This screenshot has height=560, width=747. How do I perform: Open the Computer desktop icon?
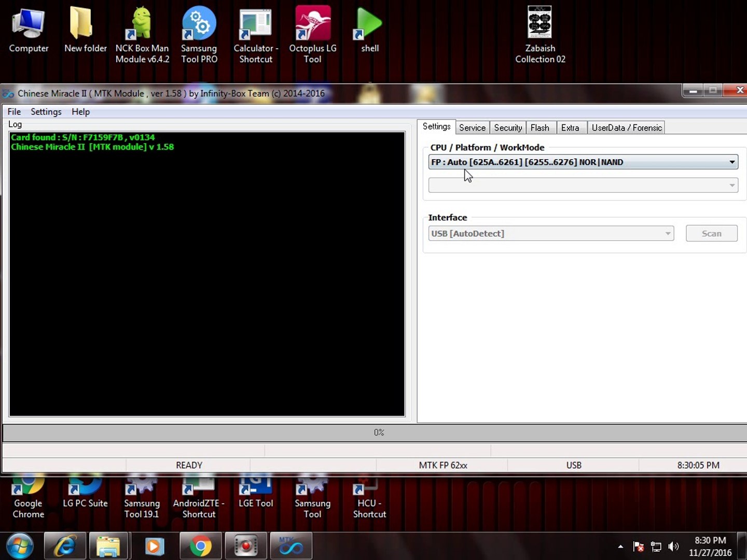coord(29,31)
